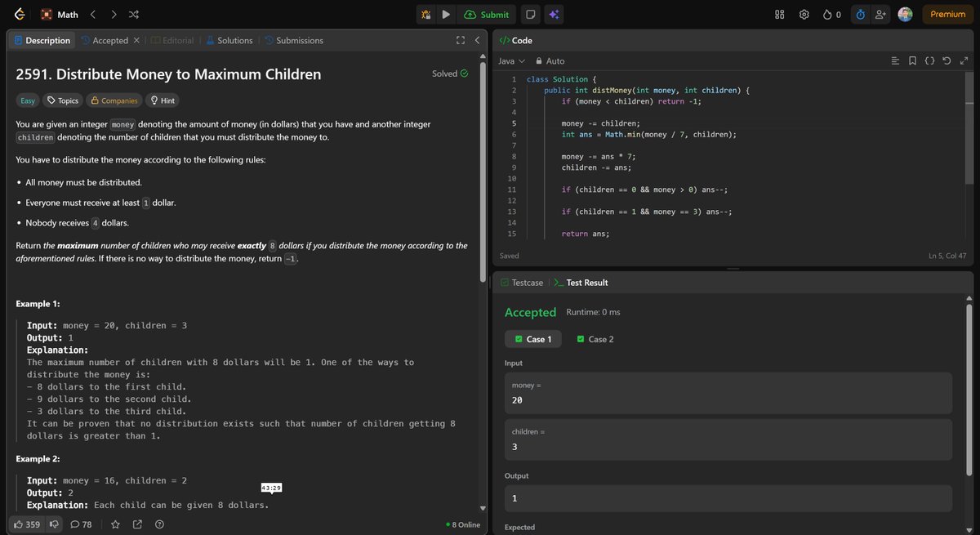Toggle the downvote on the problem

coord(54,524)
